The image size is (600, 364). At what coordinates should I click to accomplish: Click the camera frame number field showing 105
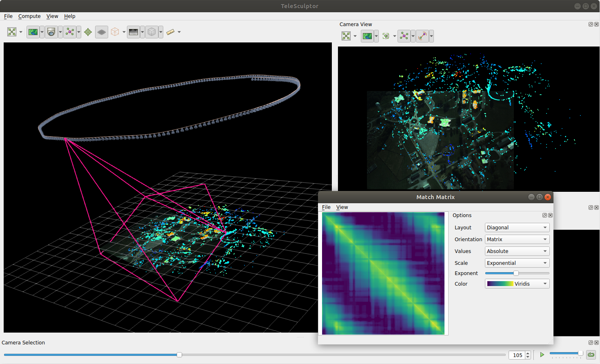pos(517,355)
